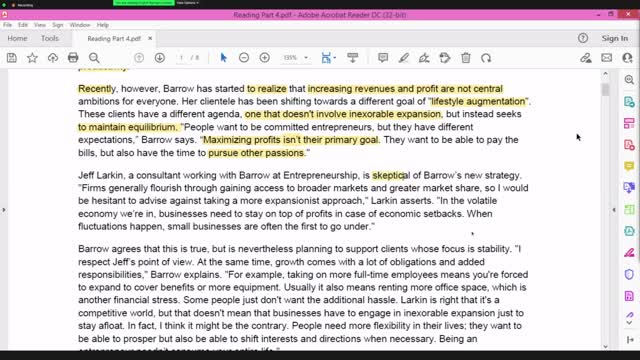
Task: Add document to starred with star icon
Action: 32,58
